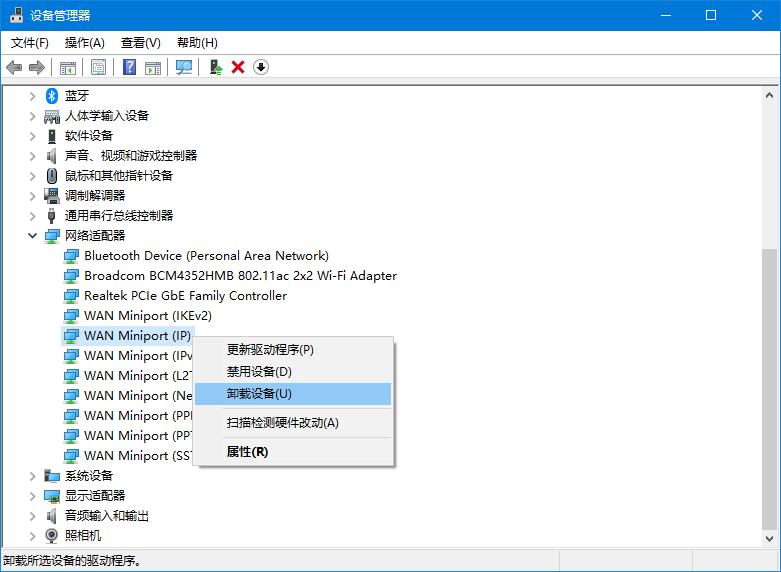Click the scrollbar up arrow
The image size is (781, 572).
click(769, 95)
